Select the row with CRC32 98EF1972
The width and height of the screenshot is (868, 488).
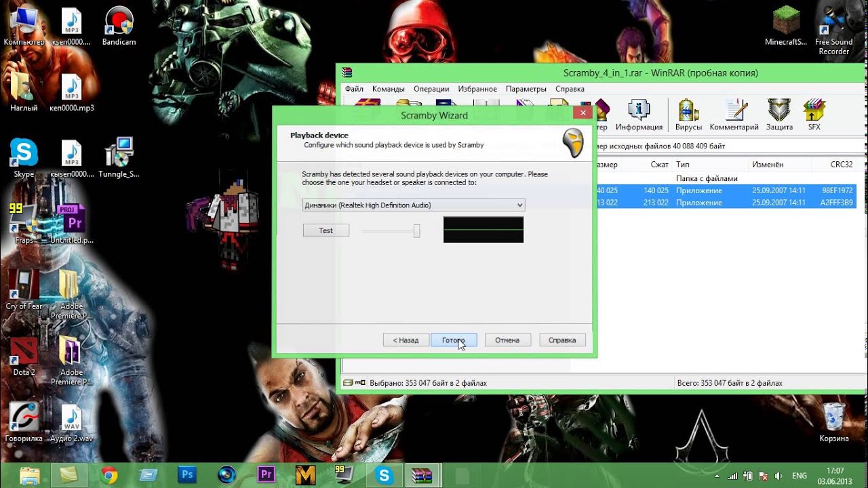pos(726,190)
